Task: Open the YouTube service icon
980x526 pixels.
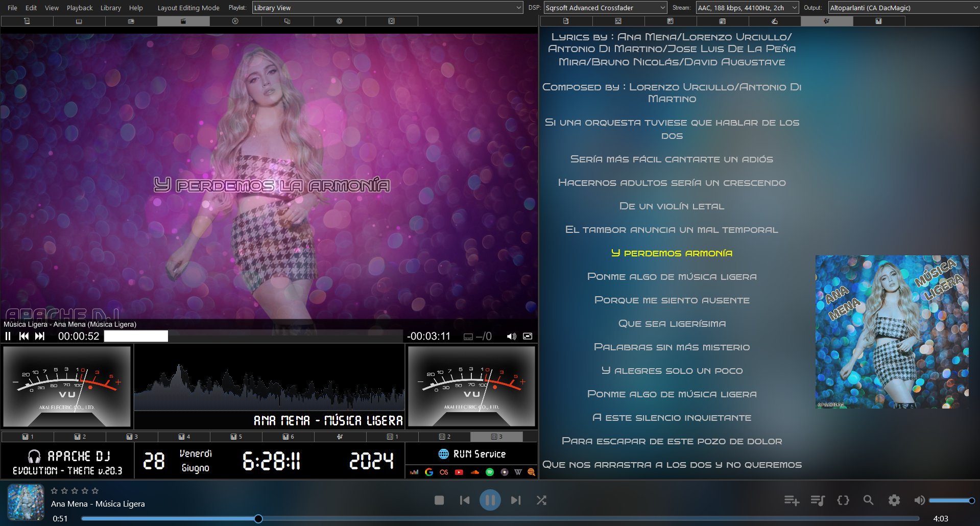Action: point(459,472)
